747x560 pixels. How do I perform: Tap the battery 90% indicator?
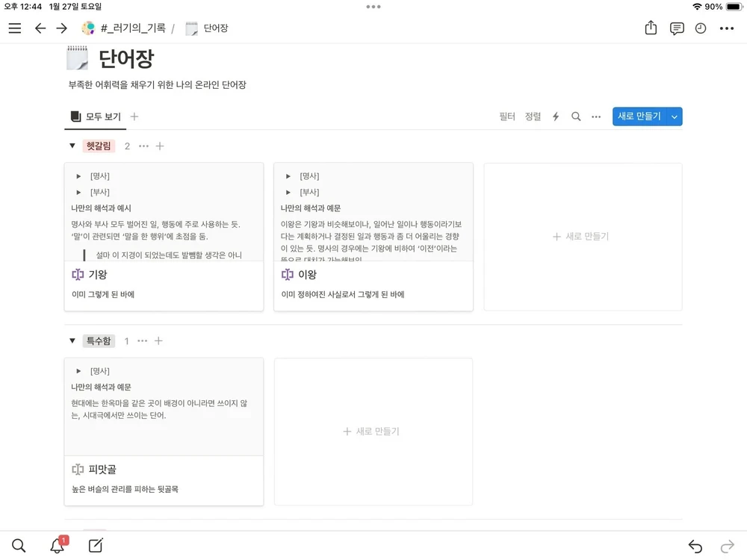(x=724, y=7)
